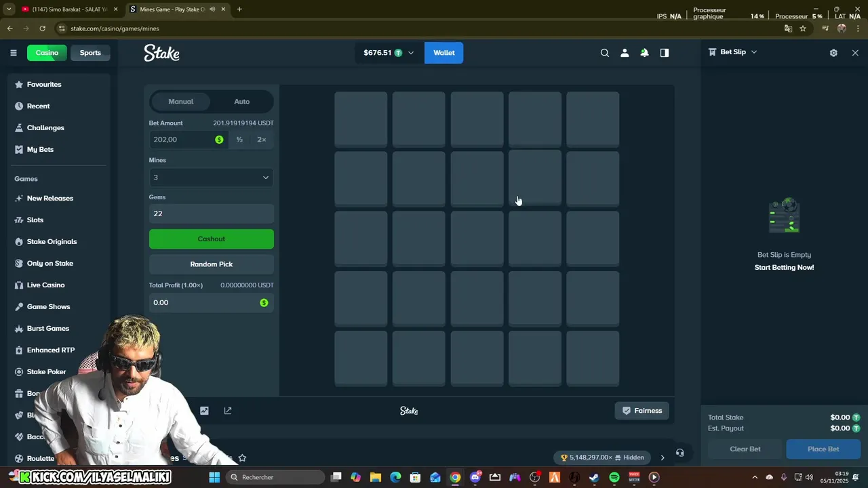
Task: Expand the Bet Slip dropdown chevron
Action: tap(753, 52)
